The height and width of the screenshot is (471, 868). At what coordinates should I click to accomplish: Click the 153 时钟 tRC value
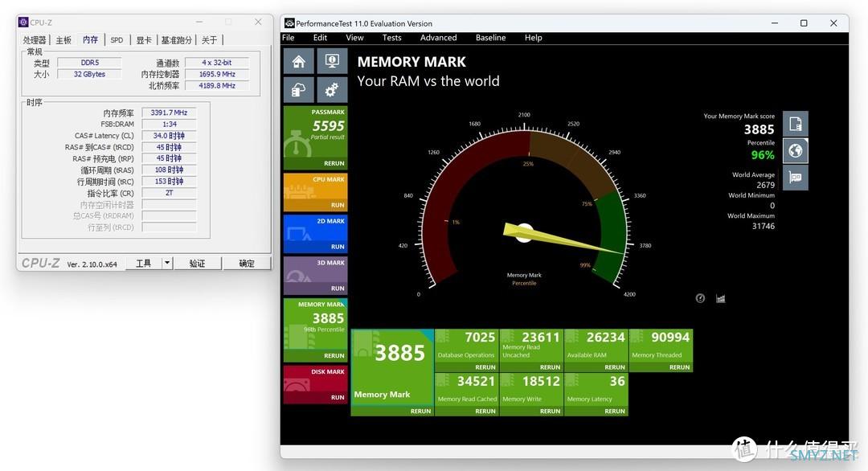(x=169, y=182)
